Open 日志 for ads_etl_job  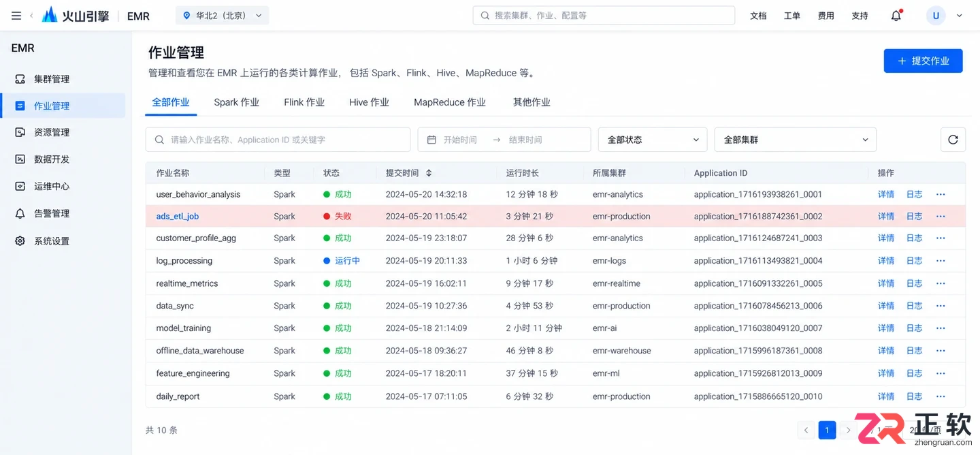914,216
